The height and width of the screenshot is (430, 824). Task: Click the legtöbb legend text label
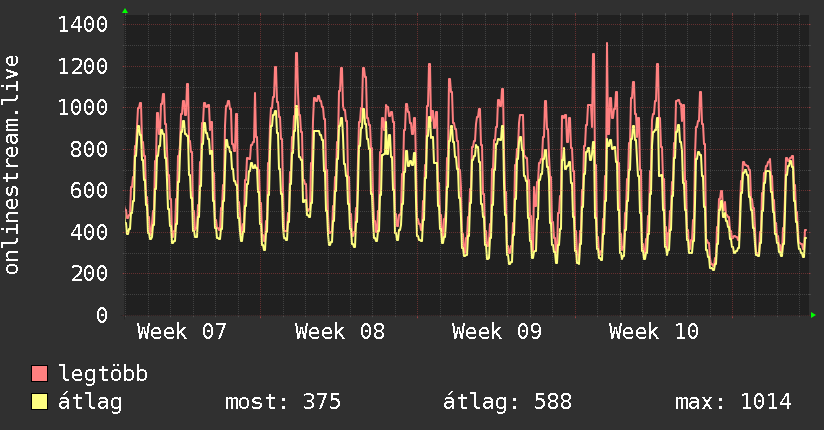(104, 375)
